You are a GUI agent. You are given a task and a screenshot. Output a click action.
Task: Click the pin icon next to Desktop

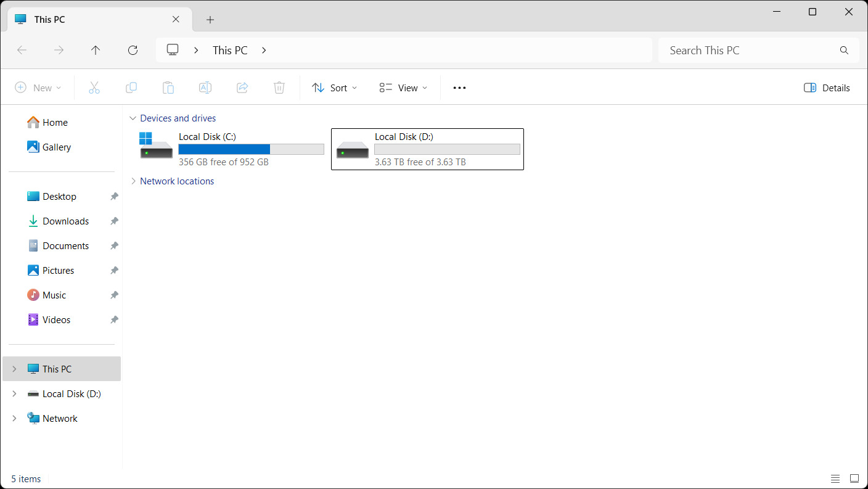point(114,197)
